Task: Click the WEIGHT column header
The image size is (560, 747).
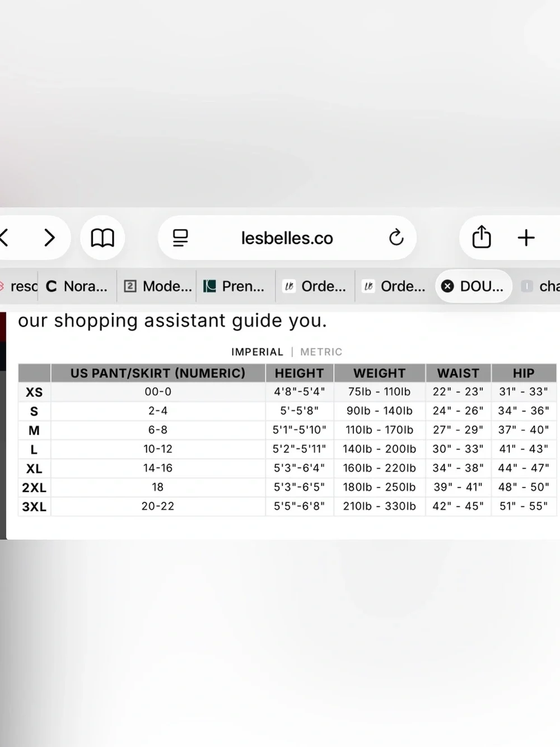Action: tap(380, 373)
